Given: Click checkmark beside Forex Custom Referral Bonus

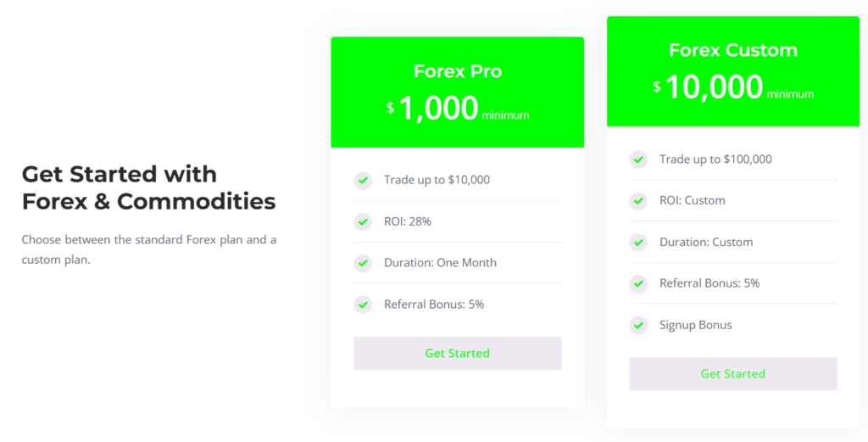Looking at the screenshot, I should tap(638, 283).
